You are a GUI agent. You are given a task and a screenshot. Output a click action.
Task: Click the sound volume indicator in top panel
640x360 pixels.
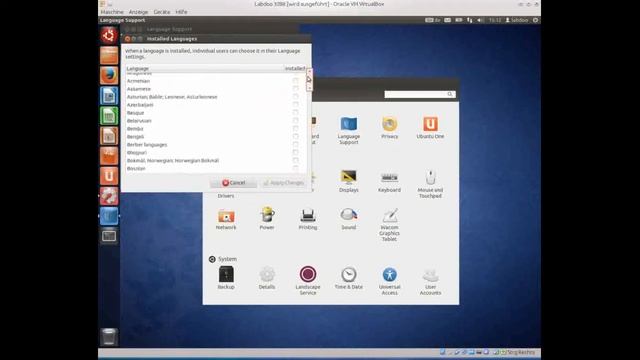pos(480,20)
